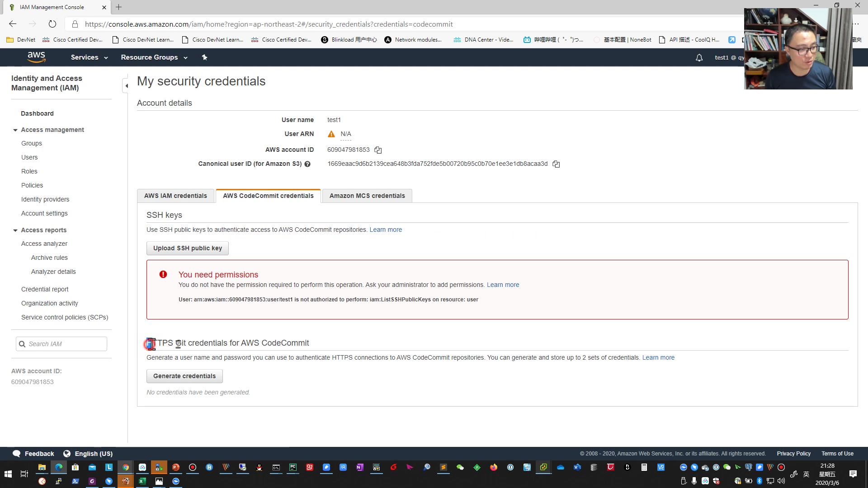Open File Explorer from taskbar
The image size is (868, 488).
click(x=42, y=467)
